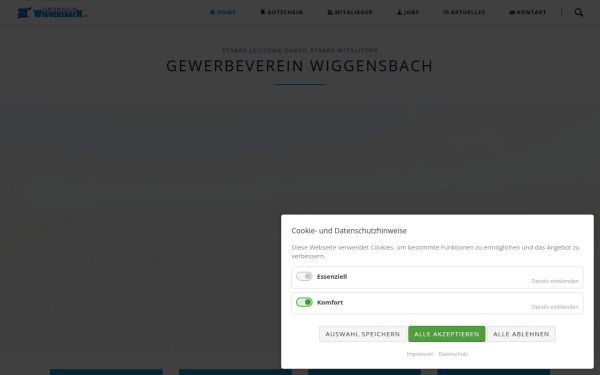Viewport: 600px width, 375px height.
Task: Open the Aktuelles menu item
Action: click(x=464, y=12)
